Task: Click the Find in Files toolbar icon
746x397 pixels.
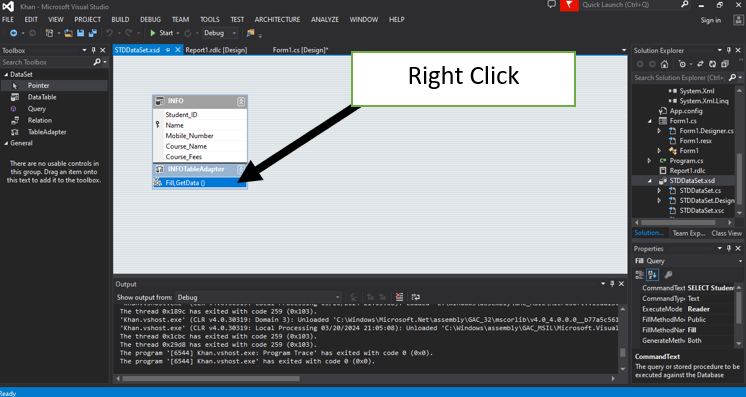Action: click(250, 33)
